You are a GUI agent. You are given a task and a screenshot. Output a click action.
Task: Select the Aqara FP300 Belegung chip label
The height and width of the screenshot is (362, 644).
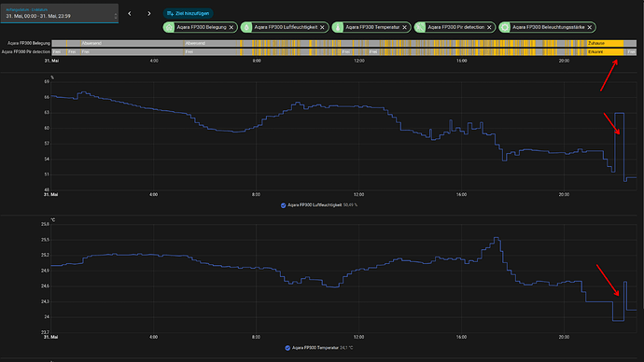202,27
